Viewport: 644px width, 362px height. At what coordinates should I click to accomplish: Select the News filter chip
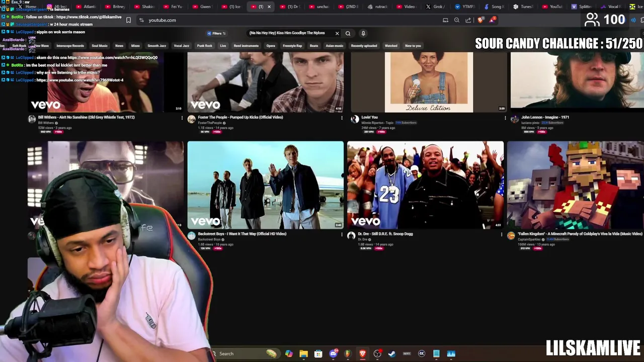tap(119, 46)
